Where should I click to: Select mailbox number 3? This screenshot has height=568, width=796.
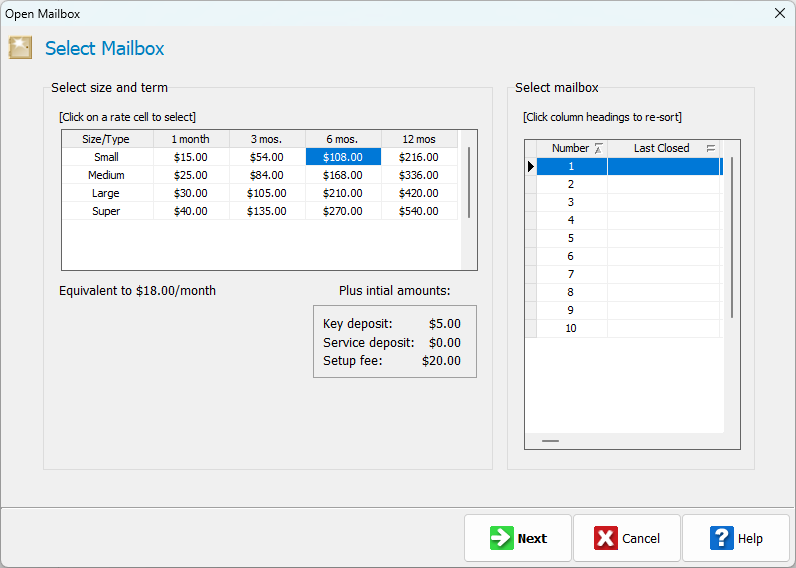pyautogui.click(x=572, y=202)
